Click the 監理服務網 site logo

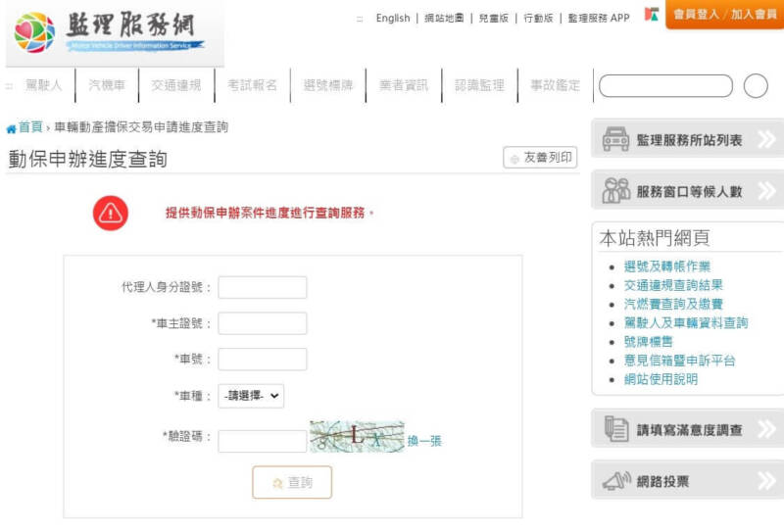point(110,33)
